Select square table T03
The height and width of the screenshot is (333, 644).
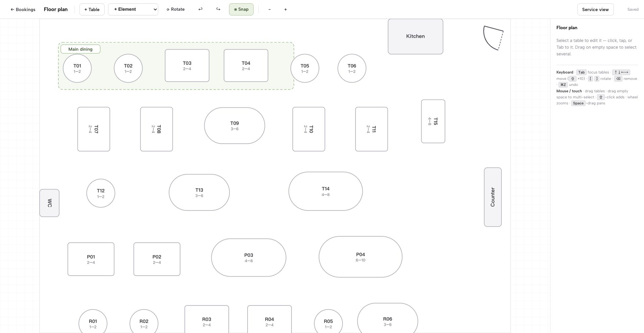(187, 65)
